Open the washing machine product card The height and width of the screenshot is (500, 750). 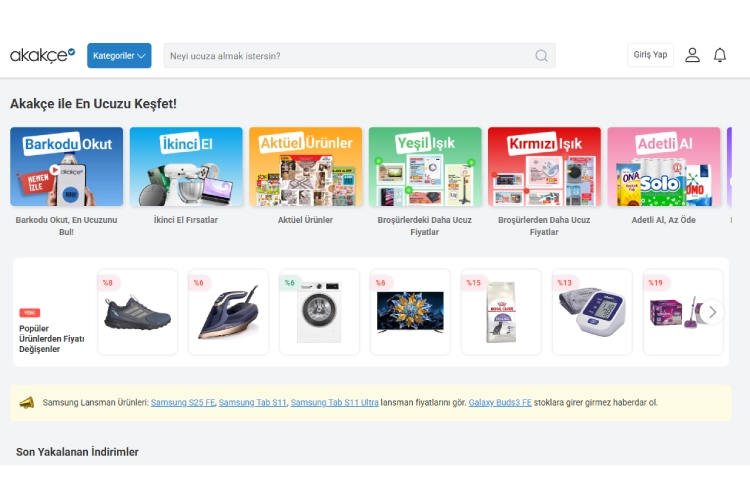(x=319, y=312)
